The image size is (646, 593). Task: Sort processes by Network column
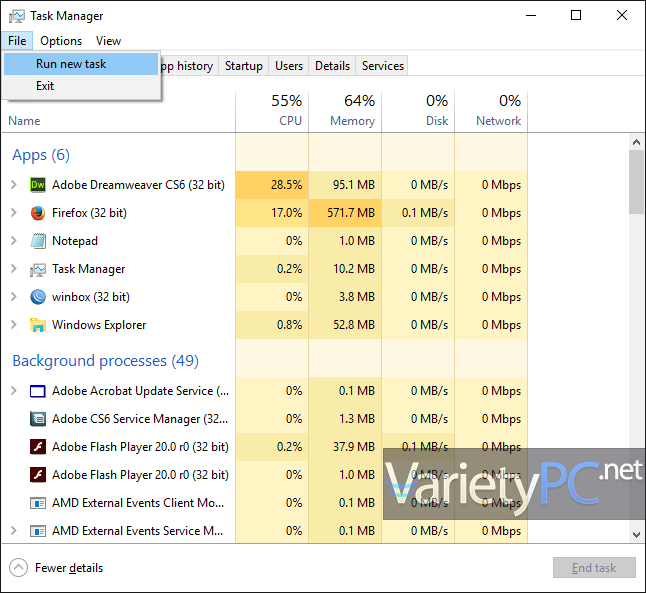pyautogui.click(x=491, y=111)
